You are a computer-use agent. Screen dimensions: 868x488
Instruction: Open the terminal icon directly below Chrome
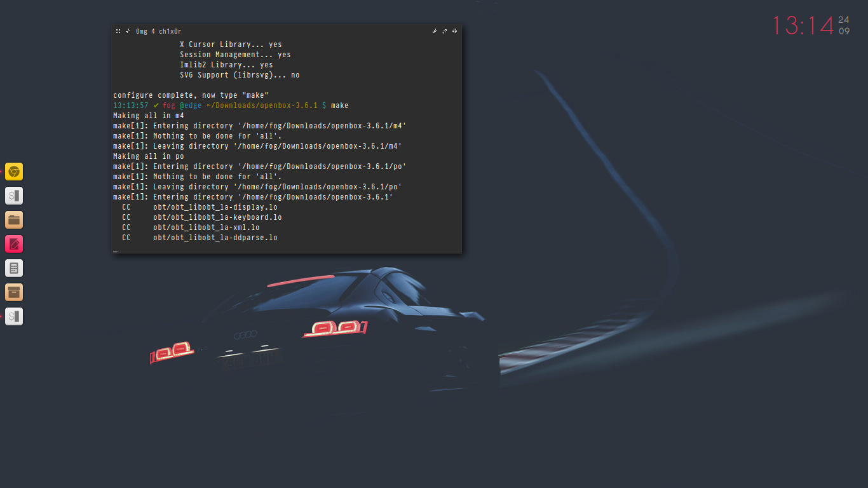pyautogui.click(x=14, y=196)
